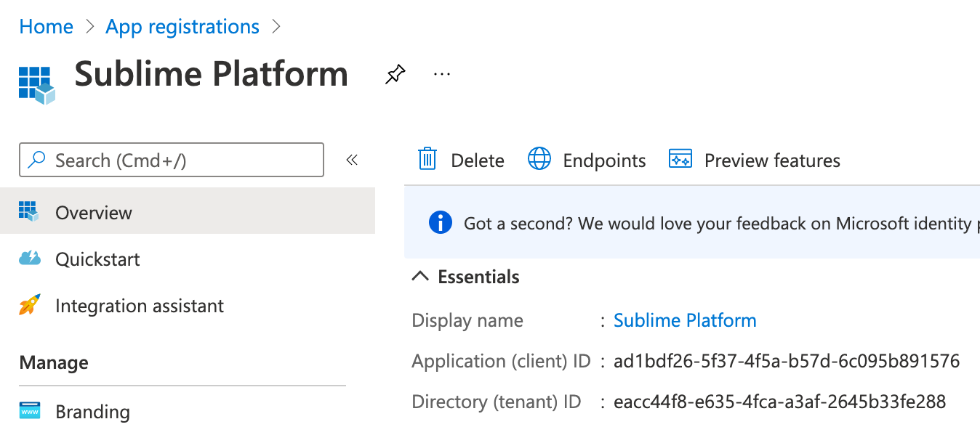Viewport: 980px width, 427px height.
Task: Click the Branding icon in sidebar
Action: coord(30,411)
